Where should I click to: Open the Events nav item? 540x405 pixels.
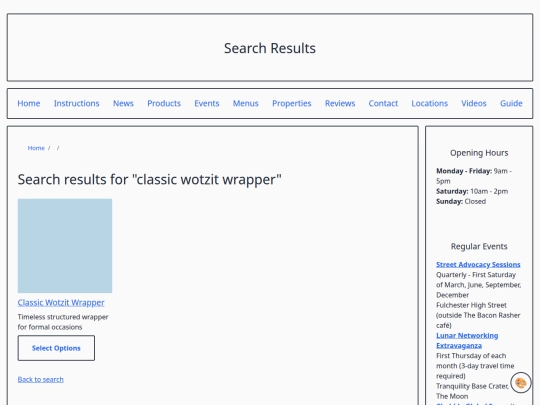(x=207, y=103)
